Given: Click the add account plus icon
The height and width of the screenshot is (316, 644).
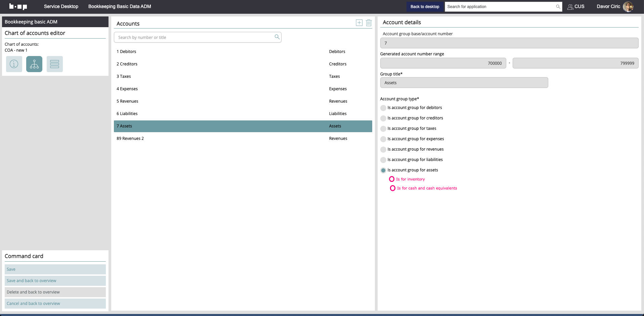Looking at the screenshot, I should pos(359,23).
